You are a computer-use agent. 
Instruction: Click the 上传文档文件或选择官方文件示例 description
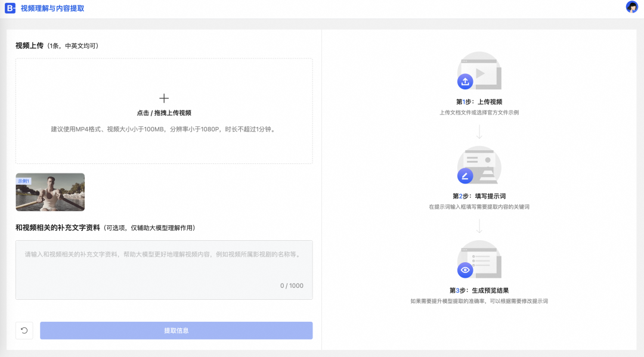479,113
